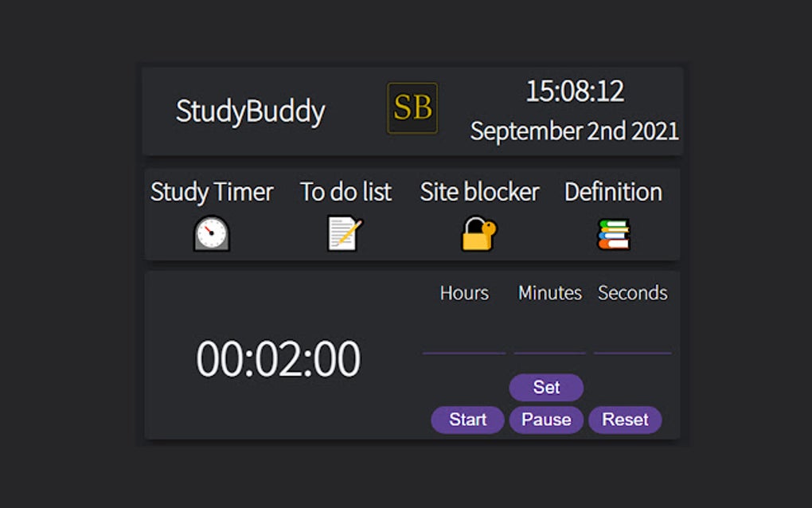
Task: Open the Definition section
Action: [612, 192]
